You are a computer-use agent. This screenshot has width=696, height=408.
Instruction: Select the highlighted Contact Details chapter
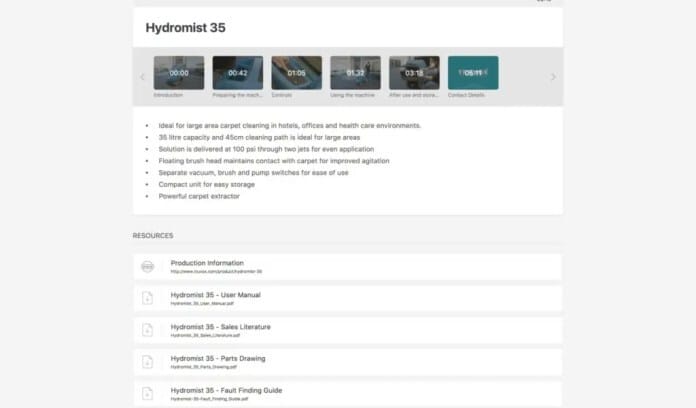(x=473, y=73)
